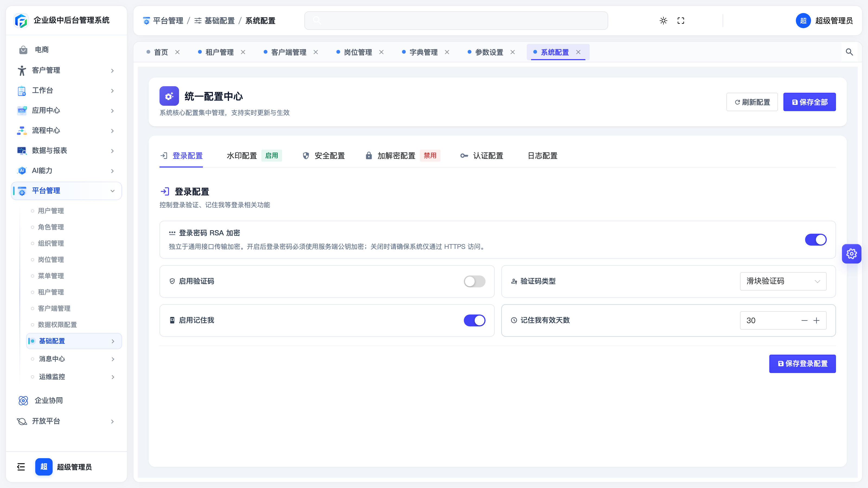This screenshot has width=868, height=488.
Task: Close the 字典管理 tab
Action: tap(447, 52)
